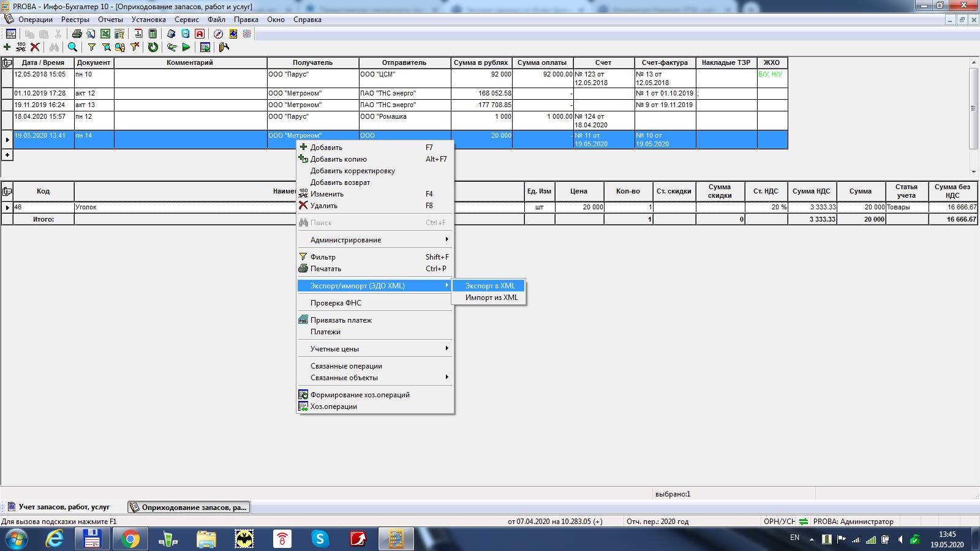Click the Excel export toolbar icon
Image resolution: width=980 pixels, height=551 pixels.
coord(105,34)
